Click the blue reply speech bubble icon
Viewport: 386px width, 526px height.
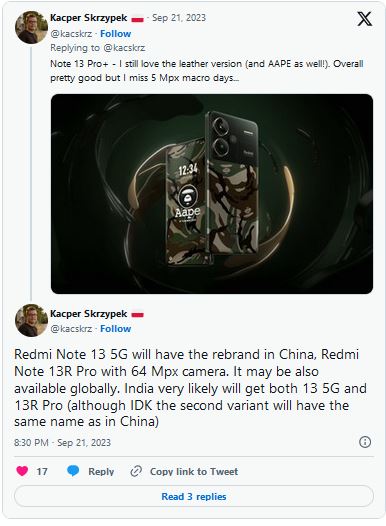click(73, 471)
